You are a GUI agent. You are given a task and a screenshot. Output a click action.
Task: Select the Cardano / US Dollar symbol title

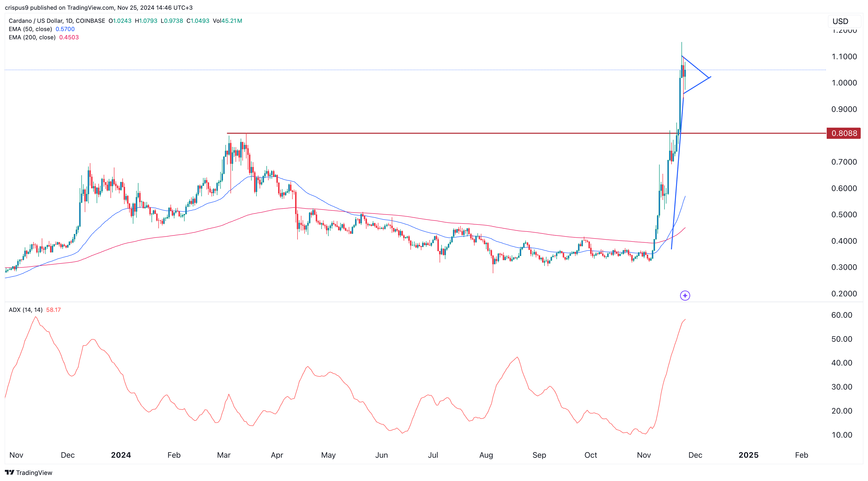coord(57,21)
